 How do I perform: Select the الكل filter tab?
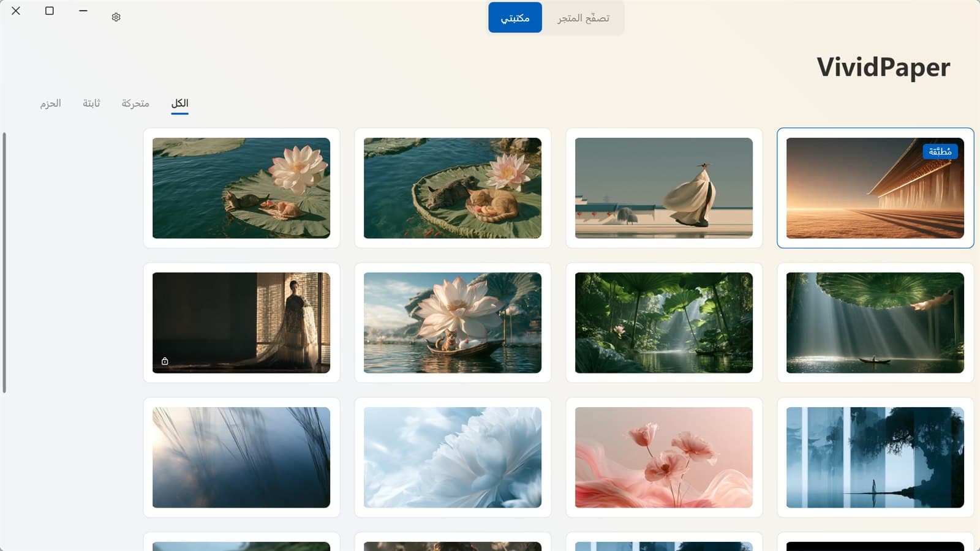[179, 103]
